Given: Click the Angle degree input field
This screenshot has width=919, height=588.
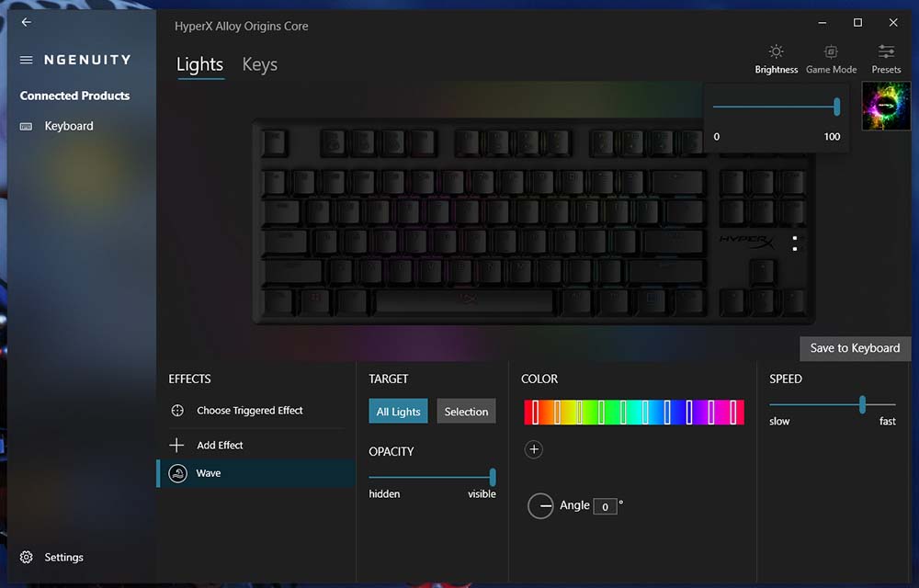Looking at the screenshot, I should (x=605, y=506).
